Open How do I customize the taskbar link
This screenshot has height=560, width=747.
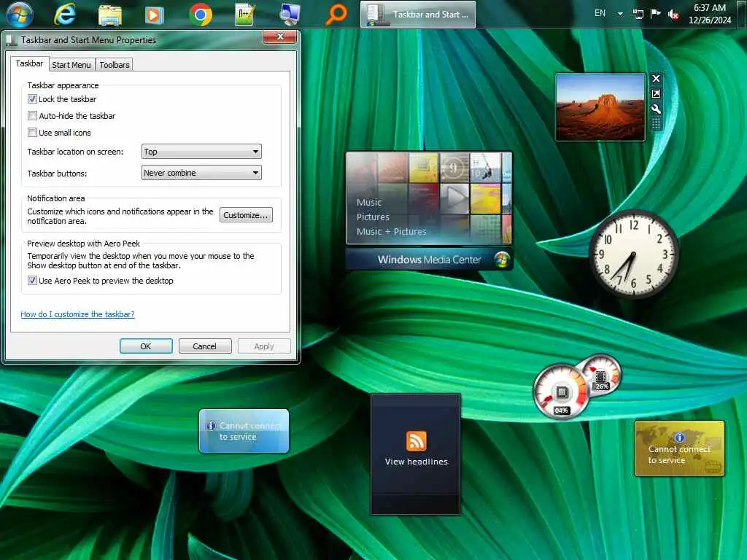click(77, 314)
